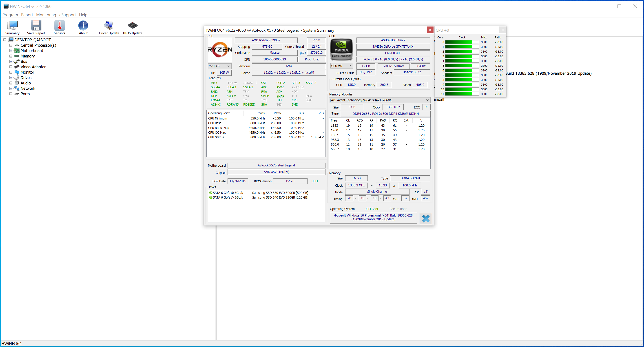Collapse the DESKTOP-QAISOOT root node
Viewport: 644px width, 347px height.
pos(5,40)
